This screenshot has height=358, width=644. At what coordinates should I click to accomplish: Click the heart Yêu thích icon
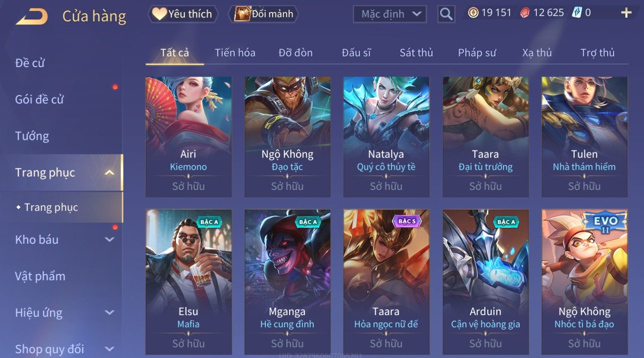pyautogui.click(x=159, y=14)
